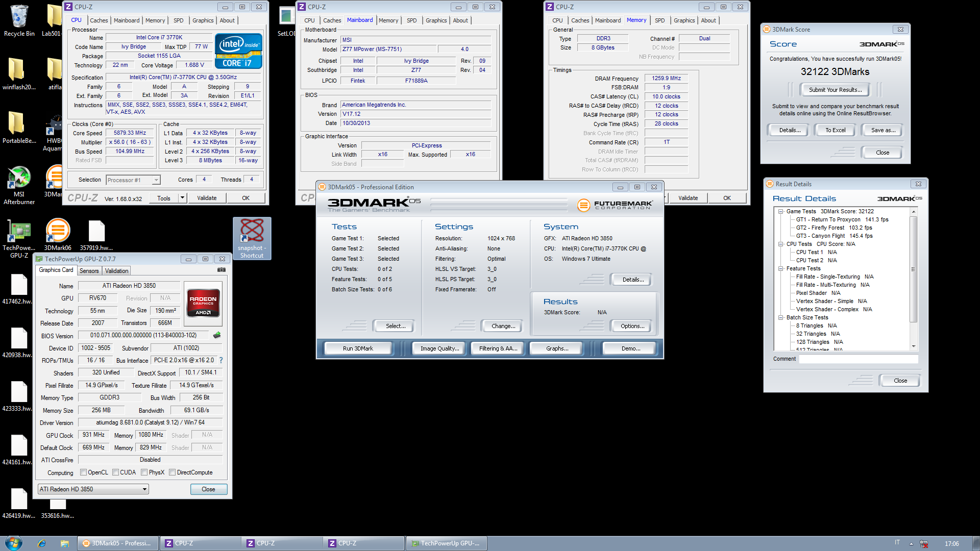Click Select button under Tests
The height and width of the screenshot is (551, 980).
pyautogui.click(x=395, y=326)
